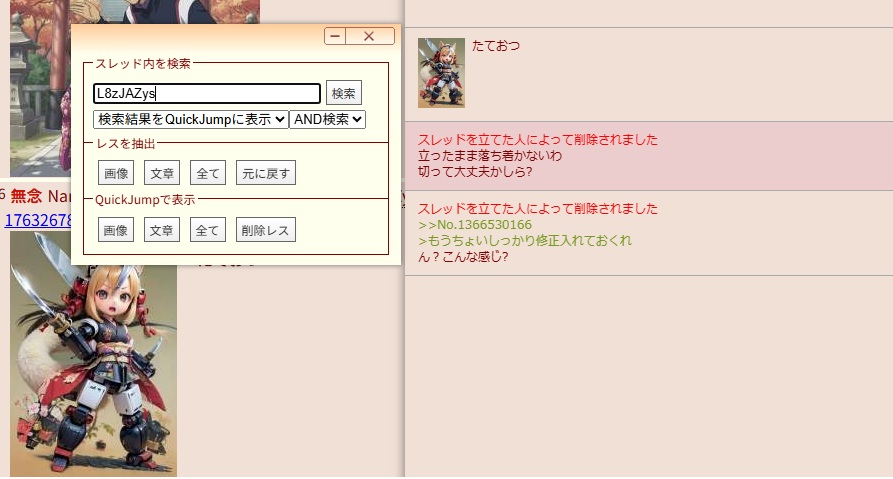The width and height of the screenshot is (893, 479).
Task: Select 全て in the QuickJumpで表示 group
Action: [x=208, y=230]
